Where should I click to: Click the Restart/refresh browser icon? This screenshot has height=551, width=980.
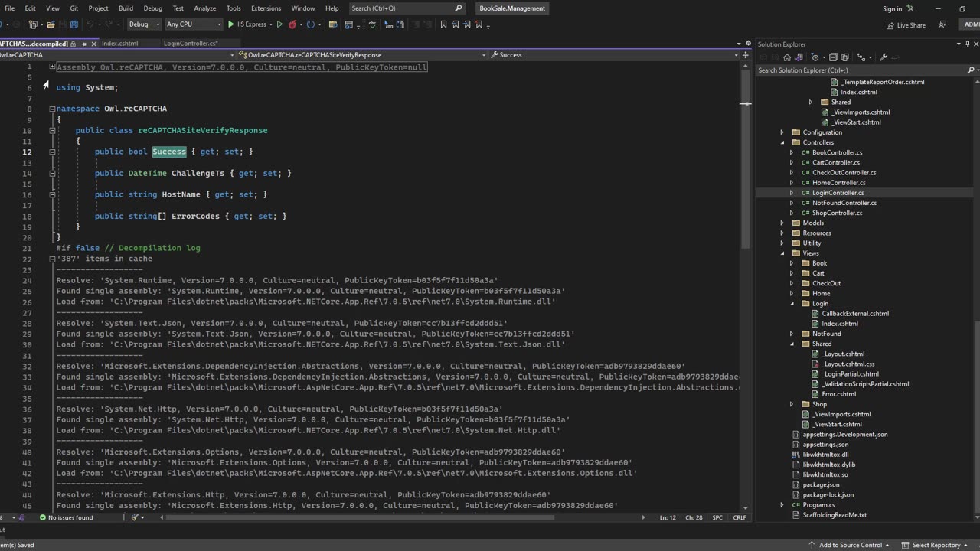point(311,24)
